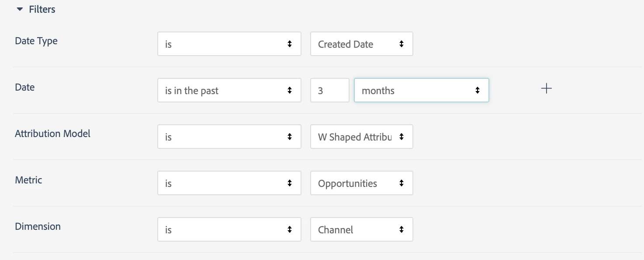Click the Dimension filter label
The image size is (644, 260).
[38, 227]
